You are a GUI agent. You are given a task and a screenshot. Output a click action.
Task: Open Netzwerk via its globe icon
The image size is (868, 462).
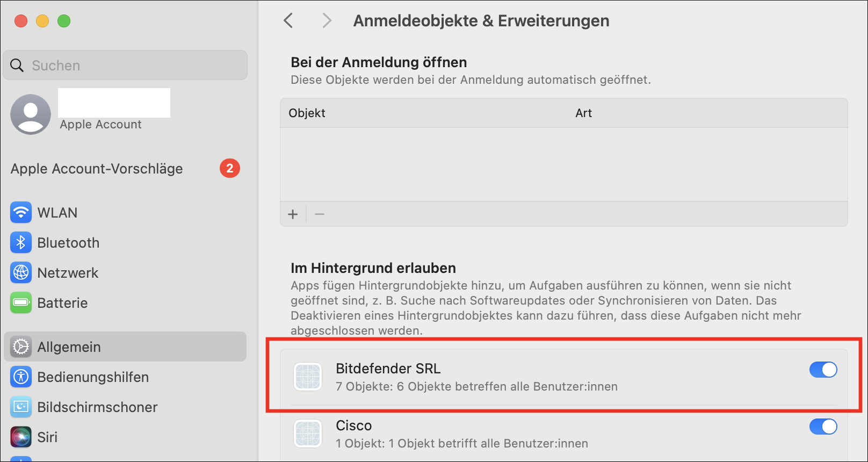(21, 273)
